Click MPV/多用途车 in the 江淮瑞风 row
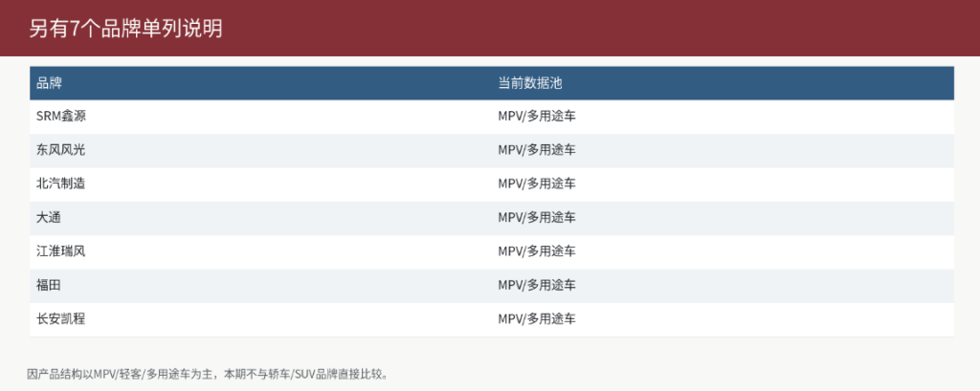 coord(536,251)
